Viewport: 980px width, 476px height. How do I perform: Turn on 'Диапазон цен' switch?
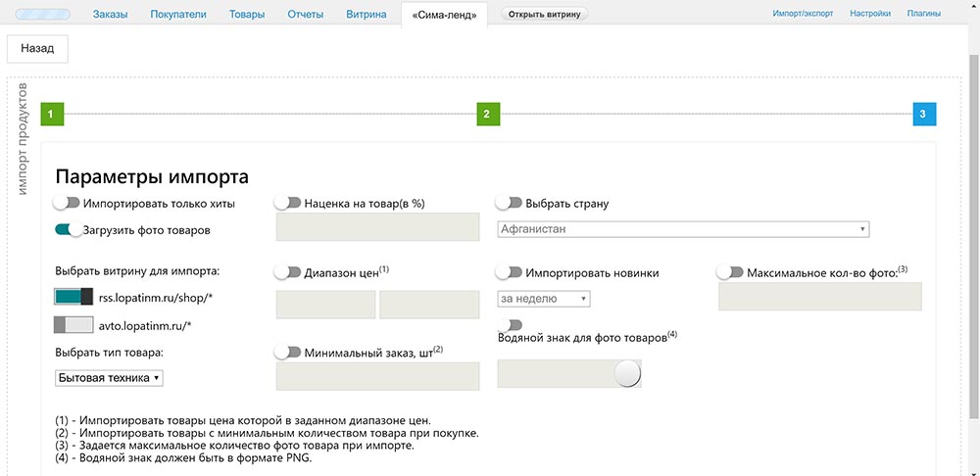point(288,271)
